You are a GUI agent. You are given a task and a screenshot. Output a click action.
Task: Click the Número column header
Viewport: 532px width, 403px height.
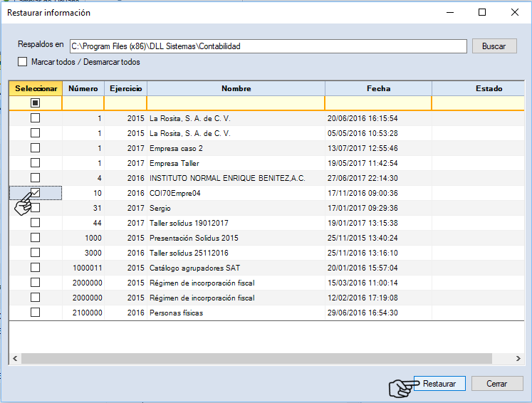point(83,88)
